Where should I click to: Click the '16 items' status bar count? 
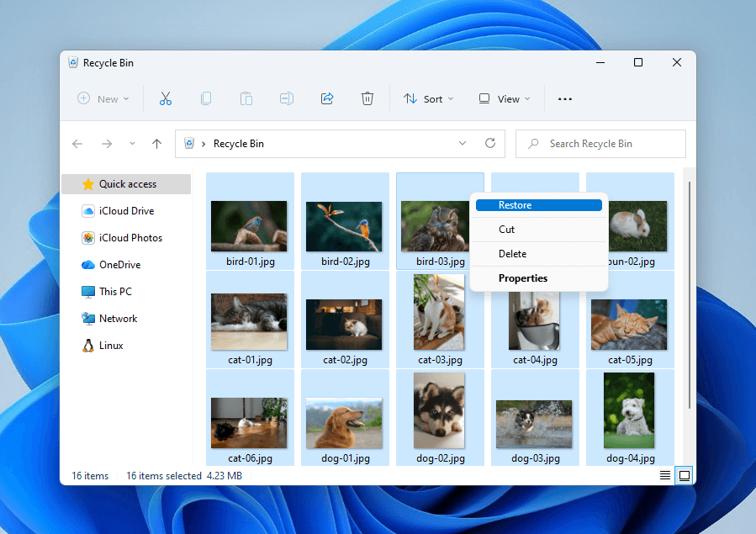pos(90,476)
